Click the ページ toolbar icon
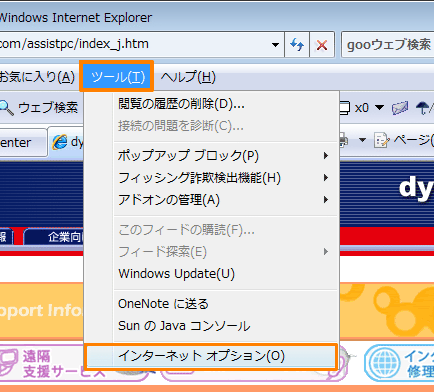The image size is (434, 392). point(381,140)
